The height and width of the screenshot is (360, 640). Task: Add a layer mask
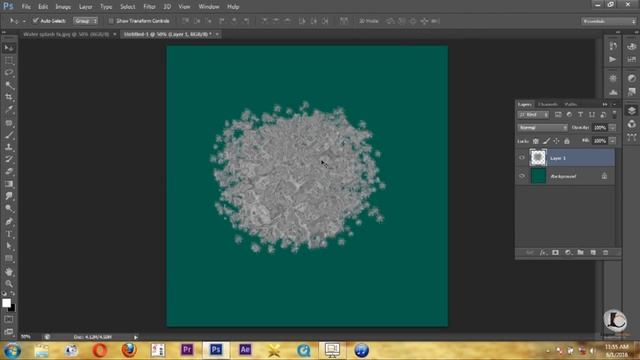pos(555,253)
